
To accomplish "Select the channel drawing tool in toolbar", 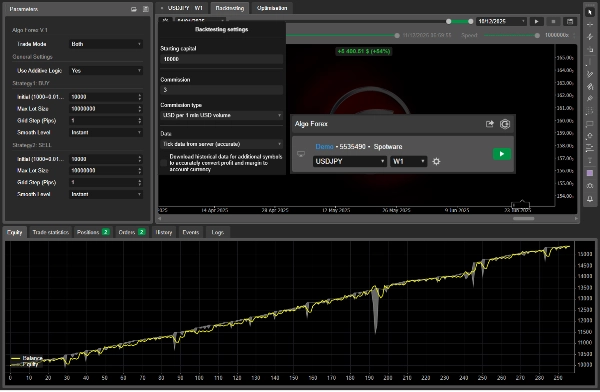I will click(x=590, y=87).
